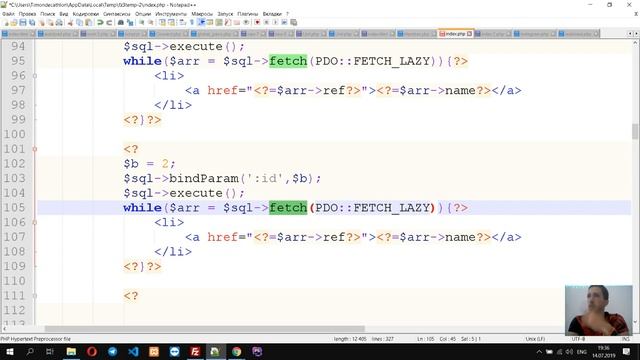Open the Файл menu

click(x=8, y=14)
